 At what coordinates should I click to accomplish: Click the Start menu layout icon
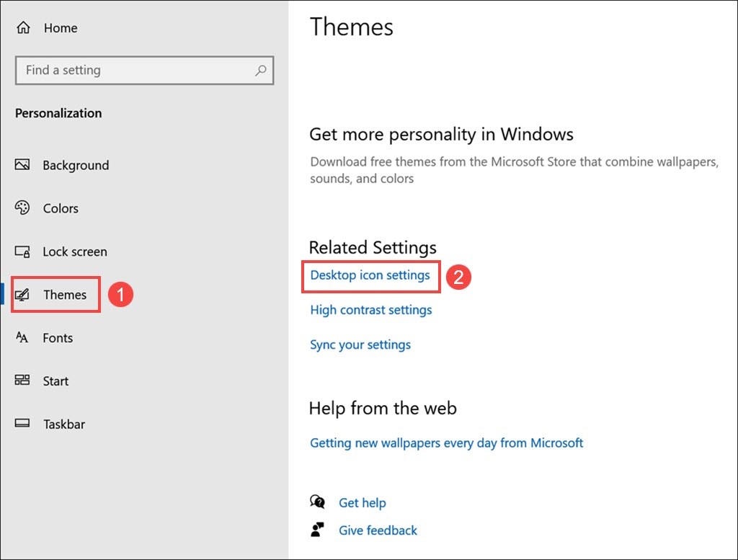coord(22,381)
